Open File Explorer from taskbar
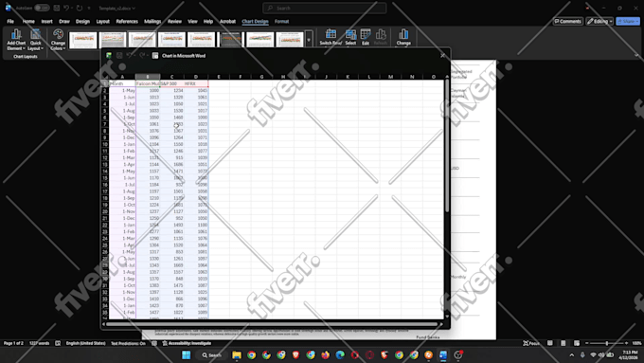This screenshot has height=363, width=644. pyautogui.click(x=237, y=354)
